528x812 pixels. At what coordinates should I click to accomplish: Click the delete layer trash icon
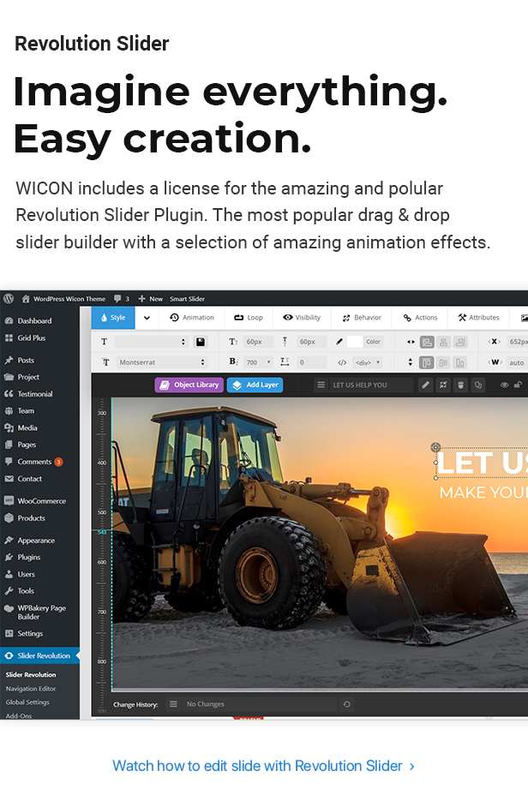(x=460, y=385)
